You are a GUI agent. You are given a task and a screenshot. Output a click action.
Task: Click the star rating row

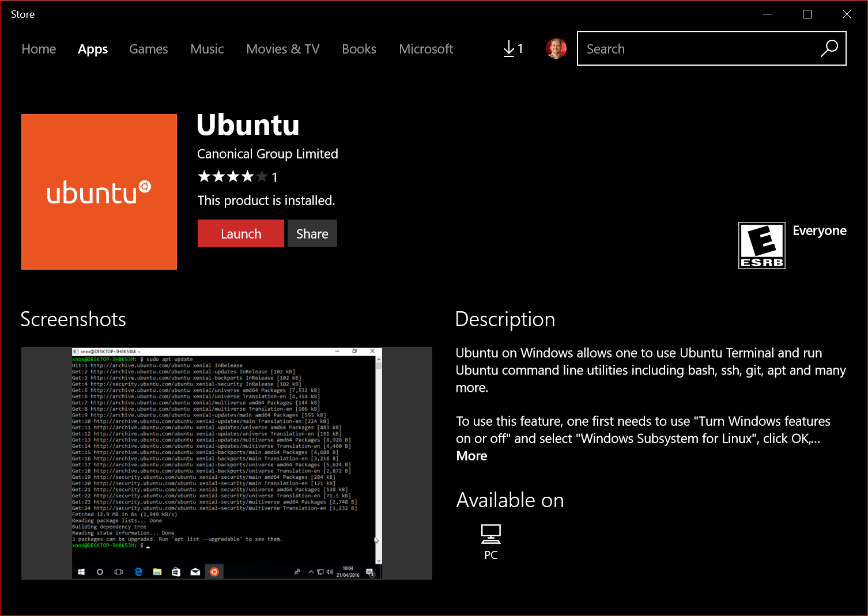pos(233,176)
